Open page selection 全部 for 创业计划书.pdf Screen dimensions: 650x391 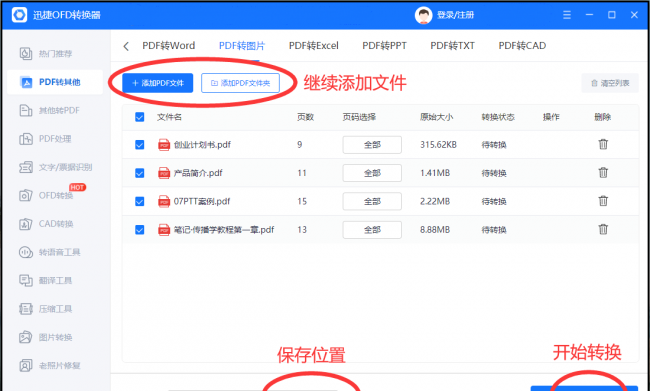372,145
